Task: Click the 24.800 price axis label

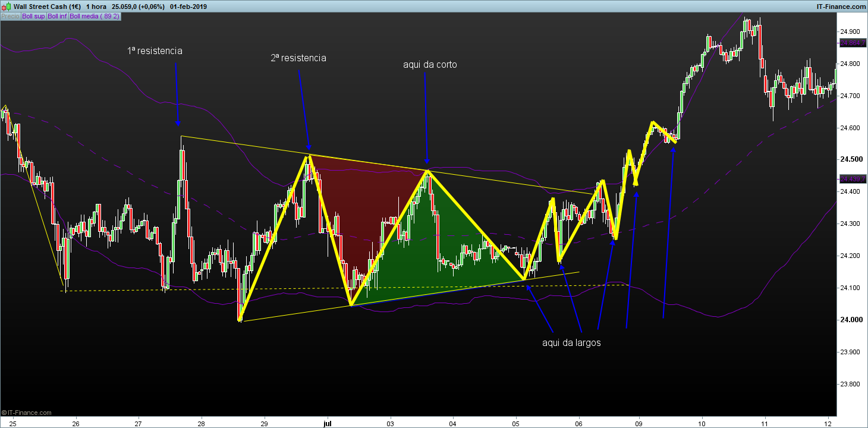Action: tap(850, 64)
